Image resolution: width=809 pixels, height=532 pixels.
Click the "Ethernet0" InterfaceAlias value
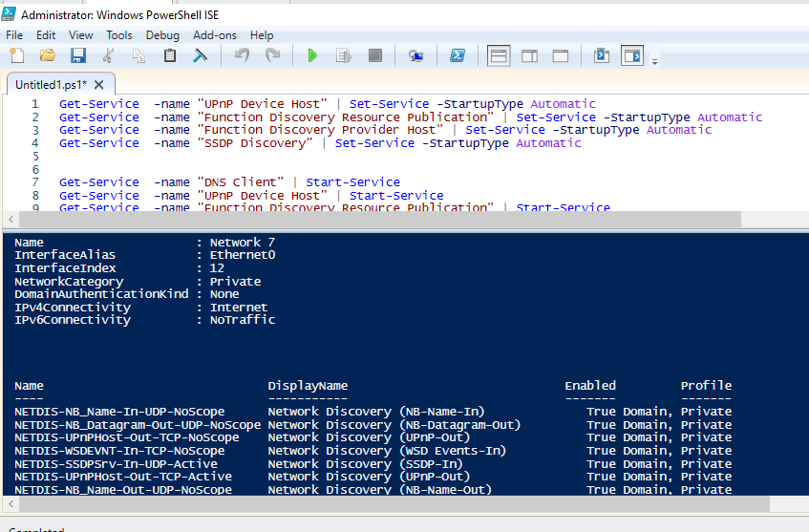click(x=242, y=255)
